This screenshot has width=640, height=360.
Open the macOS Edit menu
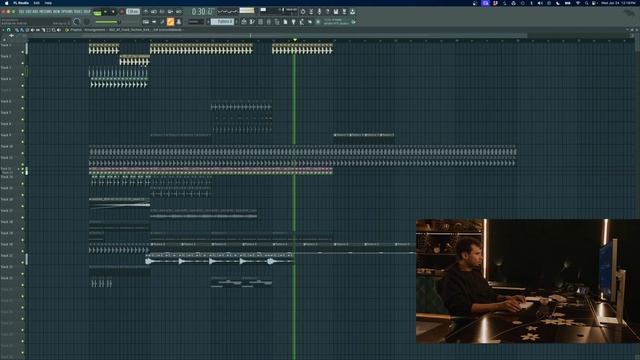click(37, 3)
